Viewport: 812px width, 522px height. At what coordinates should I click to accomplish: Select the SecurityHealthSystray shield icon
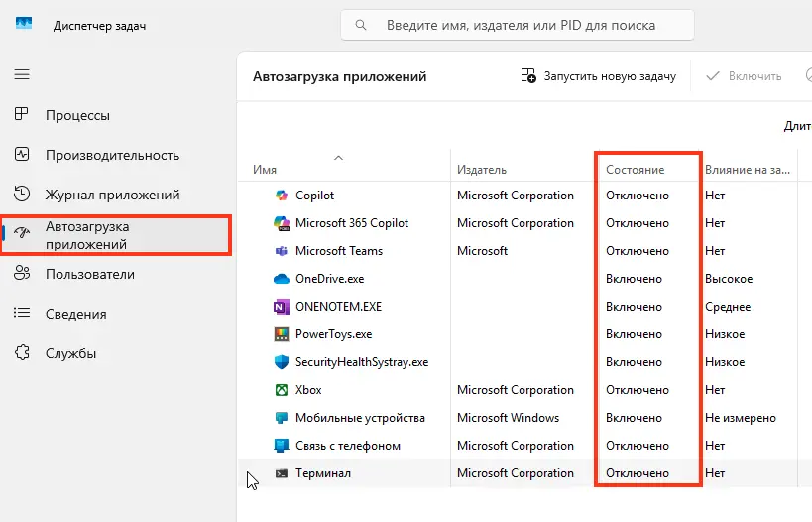[280, 362]
